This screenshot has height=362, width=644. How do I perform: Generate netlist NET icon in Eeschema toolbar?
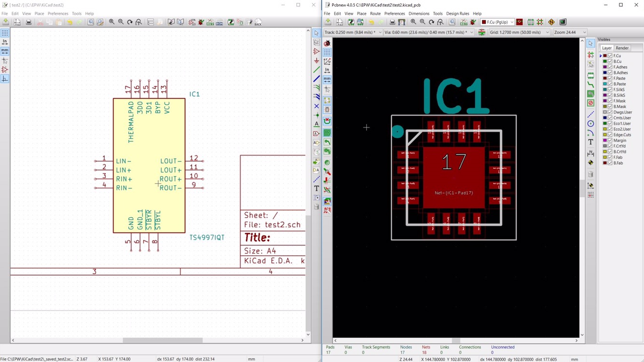(210, 22)
